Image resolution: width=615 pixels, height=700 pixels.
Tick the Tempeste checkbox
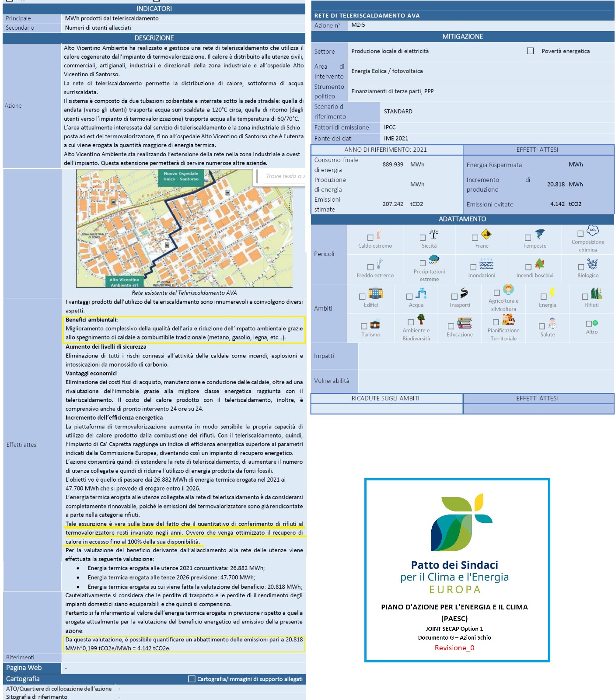pyautogui.click(x=528, y=238)
